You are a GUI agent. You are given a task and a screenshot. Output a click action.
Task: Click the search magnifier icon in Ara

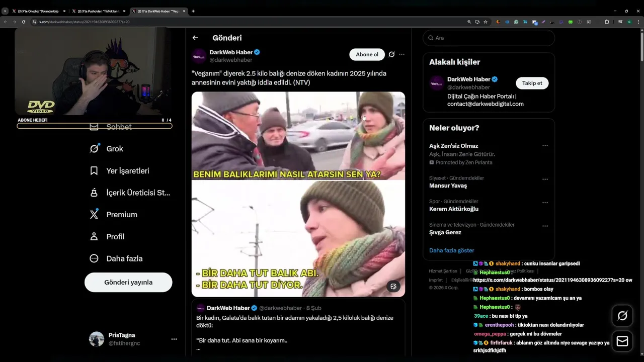tap(431, 38)
